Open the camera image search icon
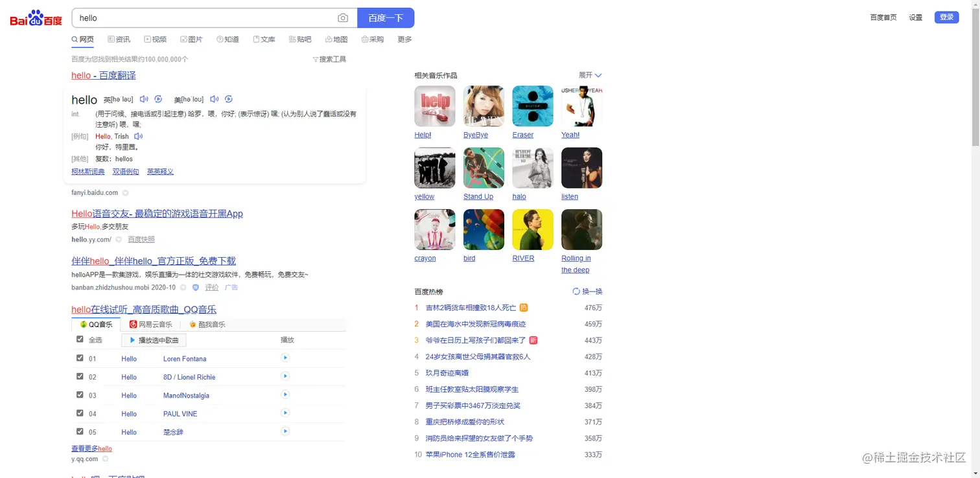Viewport: 980px width, 478px height. click(343, 18)
